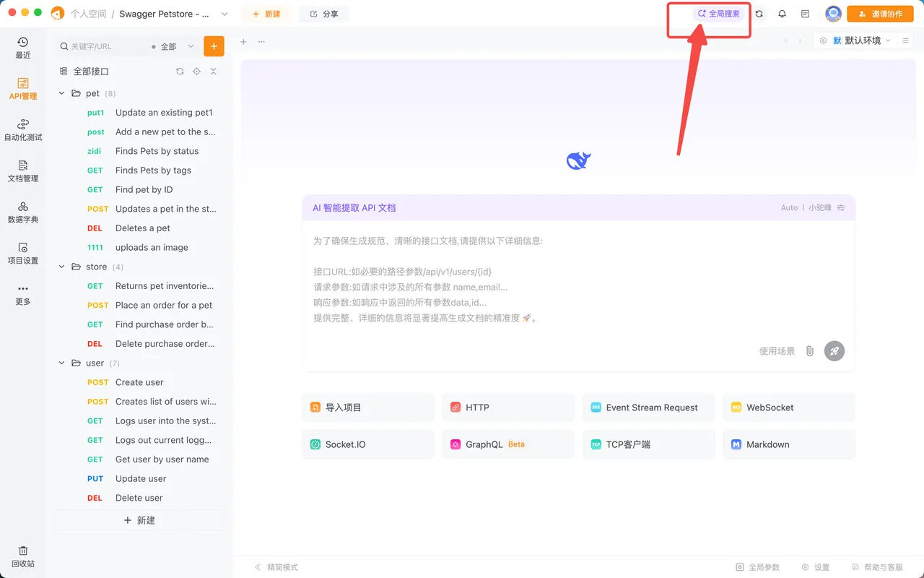
Task: Click the 邀请协作 invite button
Action: (880, 14)
